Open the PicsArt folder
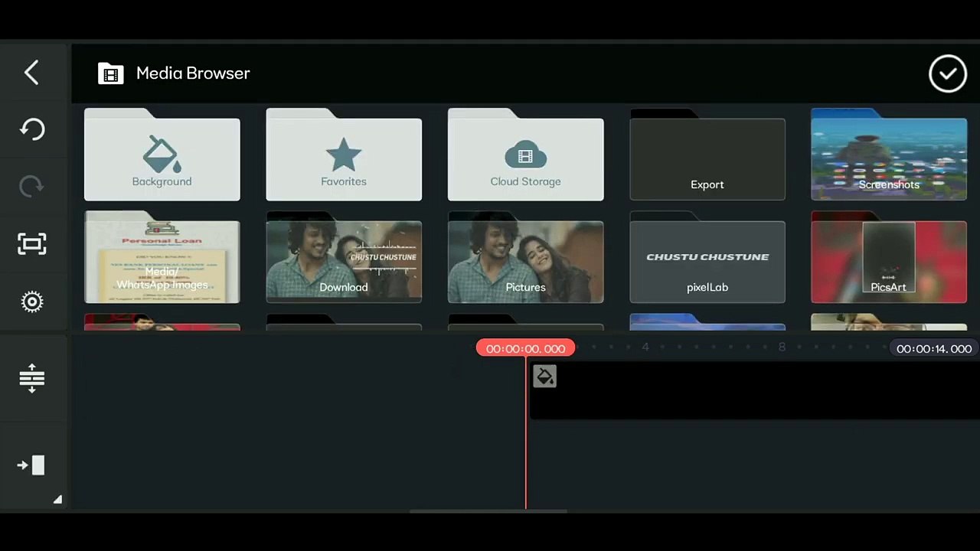 click(x=889, y=257)
